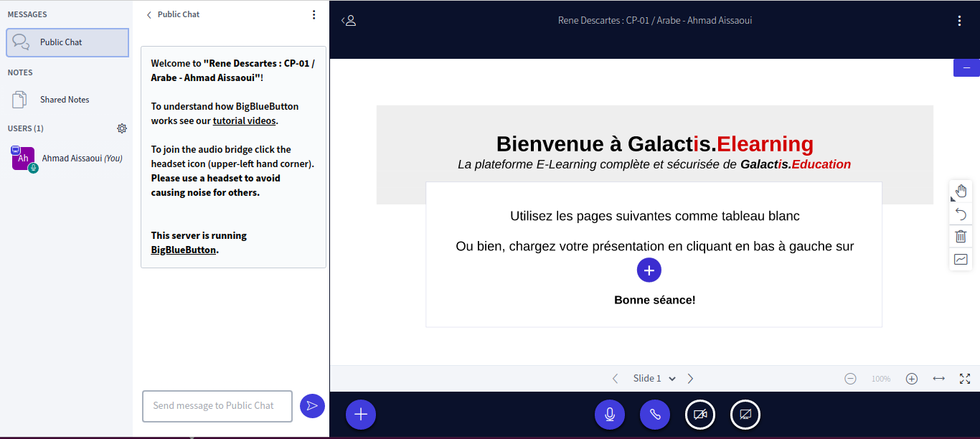Open the Public Chat conversation
The width and height of the screenshot is (980, 439).
(x=67, y=42)
